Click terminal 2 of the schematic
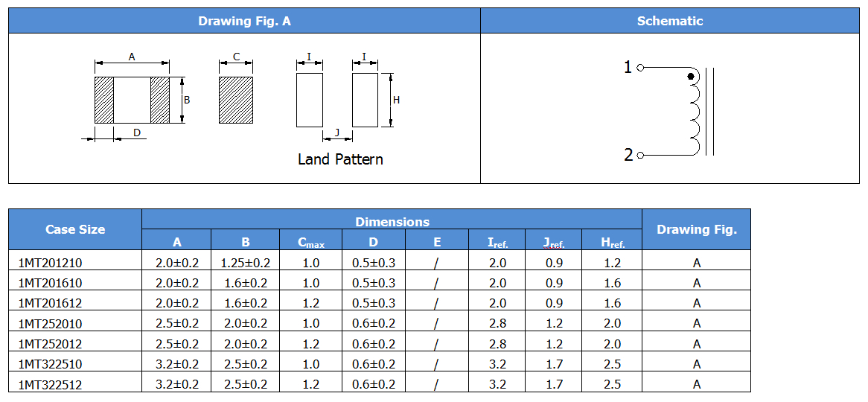The image size is (868, 402). (640, 156)
